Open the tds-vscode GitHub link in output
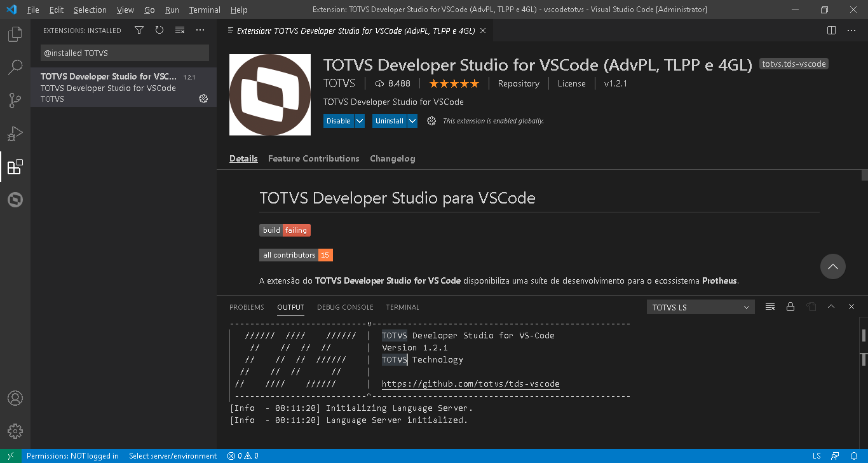 pyautogui.click(x=470, y=384)
